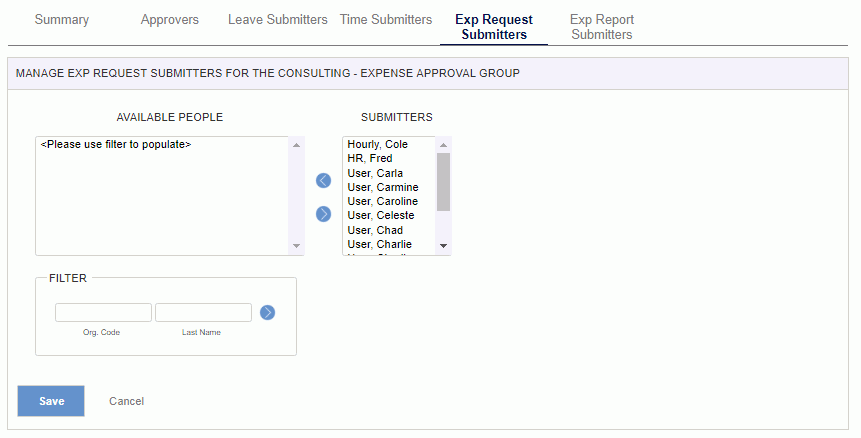
Task: Select the Exp Report Submitters tab
Action: 601,27
